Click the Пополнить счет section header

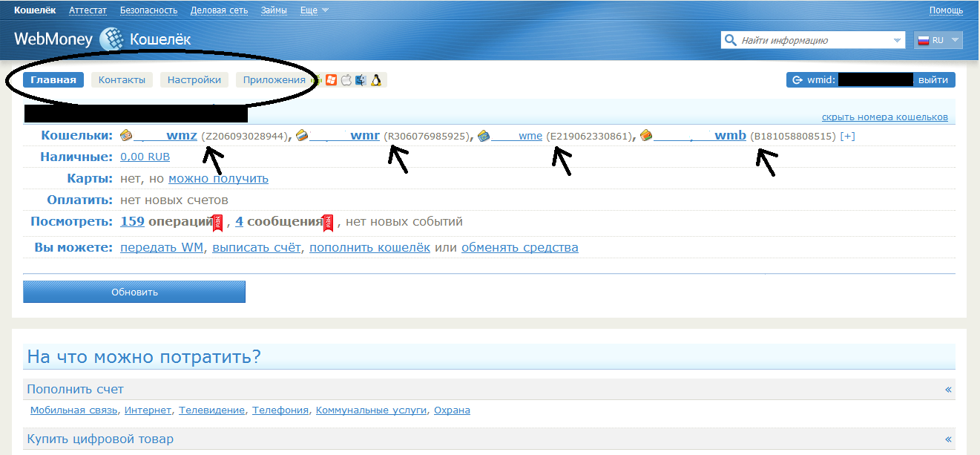coord(489,390)
